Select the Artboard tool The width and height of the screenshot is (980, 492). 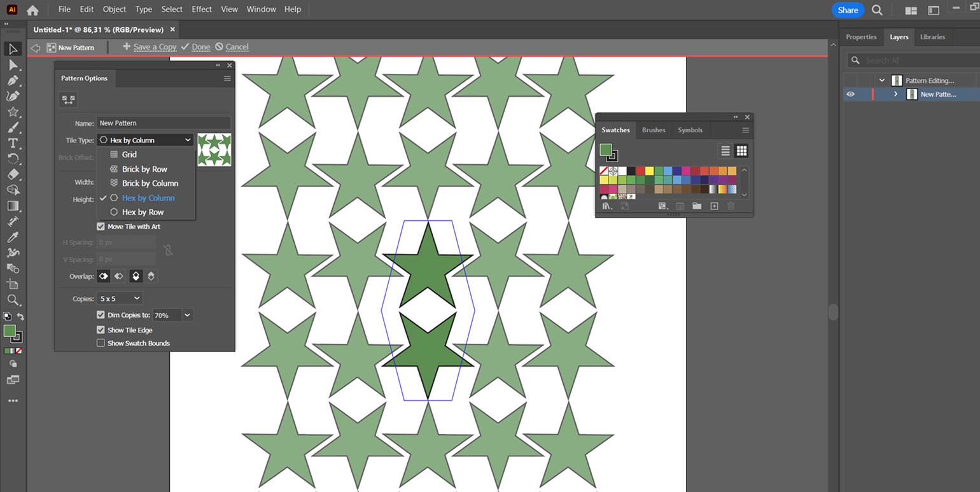coord(13,284)
